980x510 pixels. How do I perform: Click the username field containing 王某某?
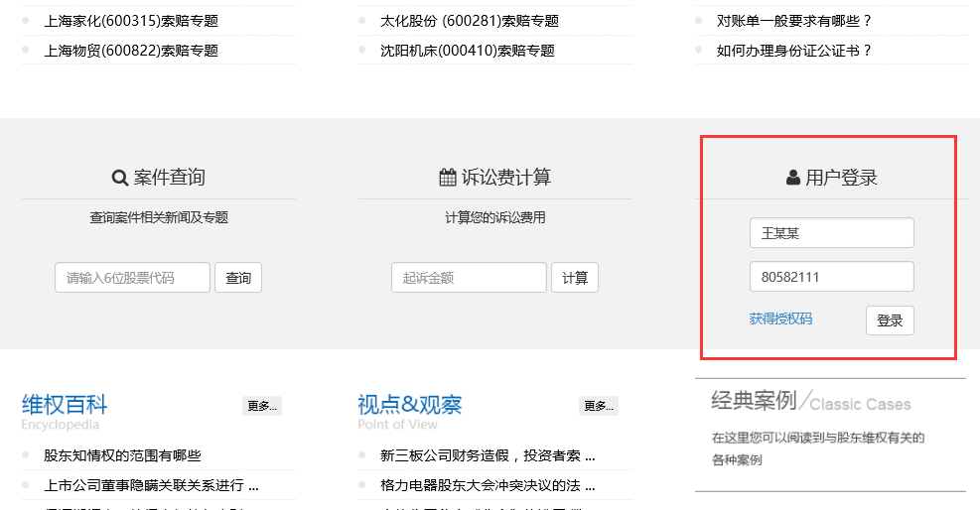[831, 233]
